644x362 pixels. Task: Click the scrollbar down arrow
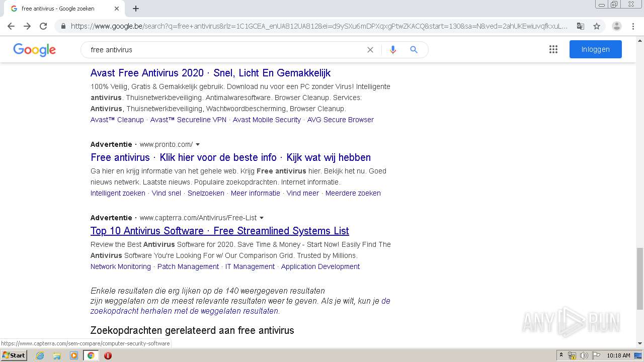click(640, 343)
